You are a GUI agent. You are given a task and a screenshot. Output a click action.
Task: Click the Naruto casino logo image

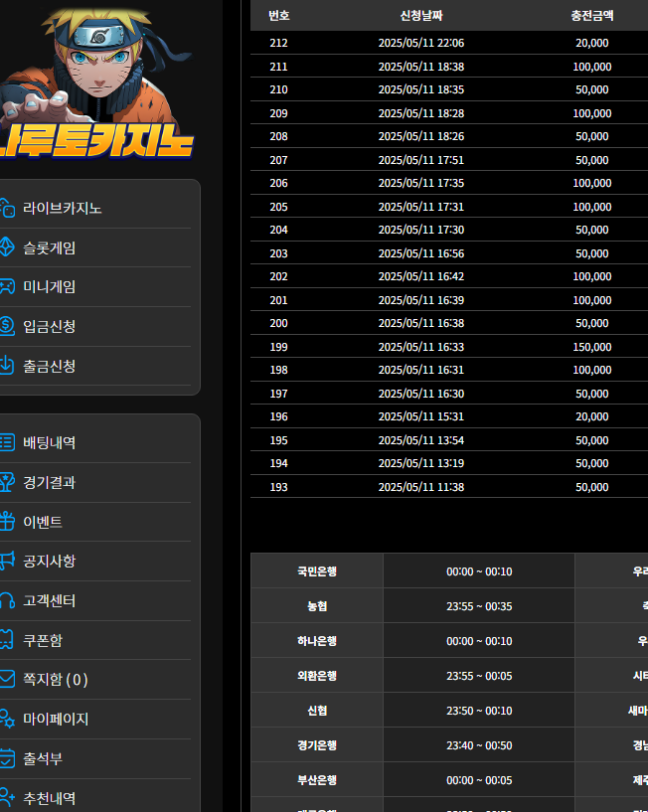tap(96, 82)
